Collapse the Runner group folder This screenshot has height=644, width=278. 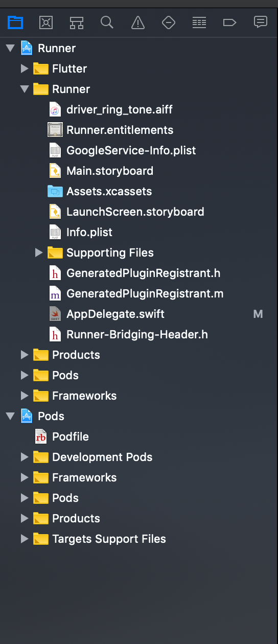tap(25, 89)
